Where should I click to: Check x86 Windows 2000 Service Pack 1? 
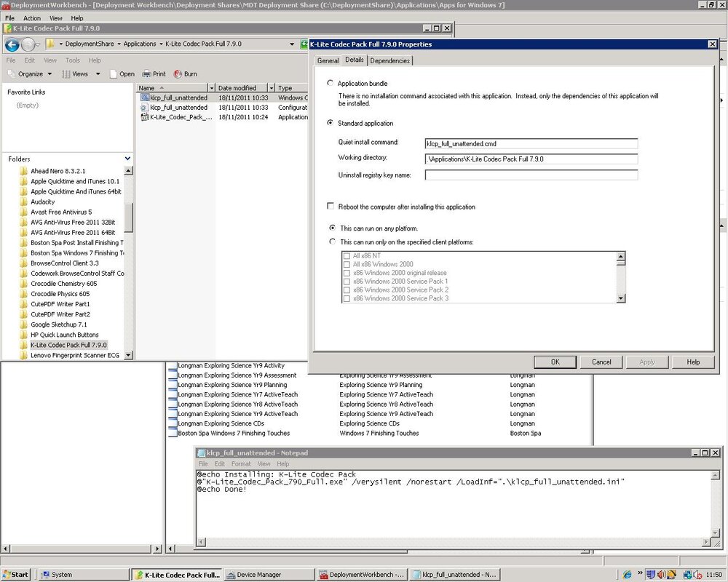pos(347,282)
